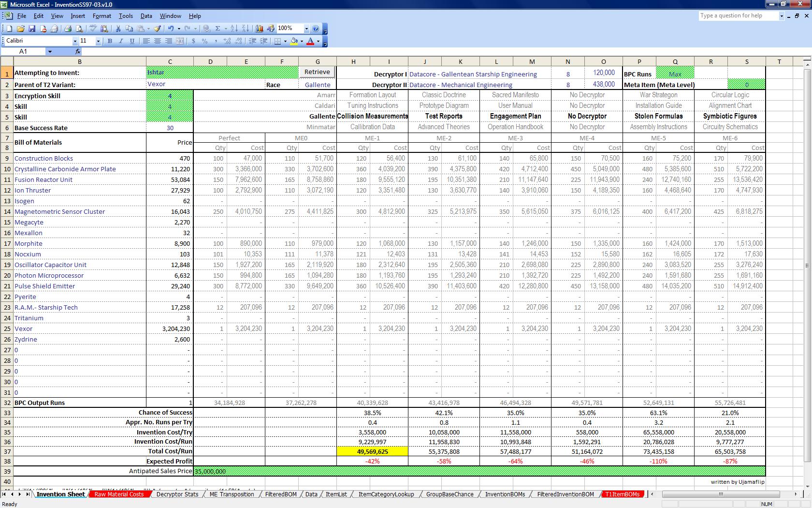
Task: Open the Research binoculars tool
Action: 103,29
